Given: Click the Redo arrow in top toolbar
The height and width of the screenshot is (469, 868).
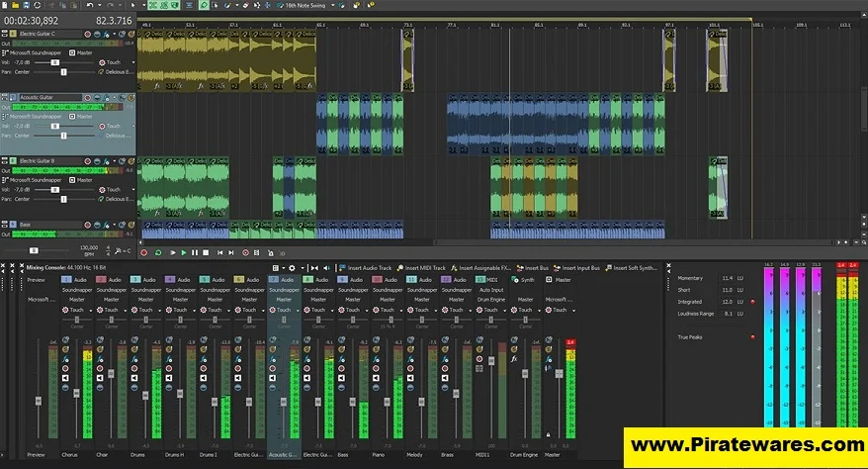Looking at the screenshot, I should pyautogui.click(x=110, y=5).
